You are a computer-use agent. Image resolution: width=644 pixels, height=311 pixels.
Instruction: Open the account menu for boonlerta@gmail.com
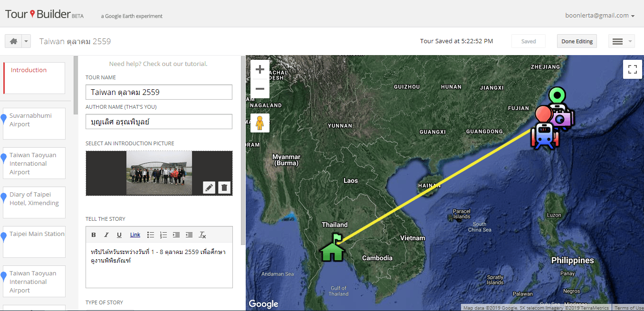(600, 16)
